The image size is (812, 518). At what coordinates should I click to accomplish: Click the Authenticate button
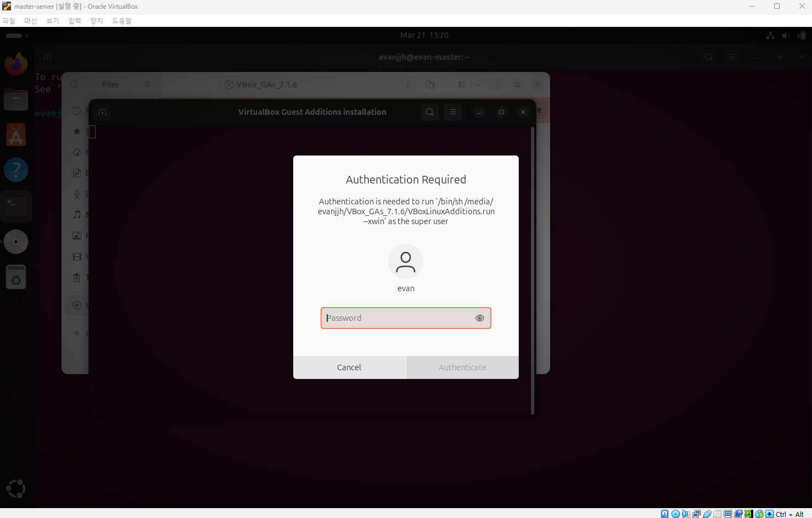click(462, 367)
